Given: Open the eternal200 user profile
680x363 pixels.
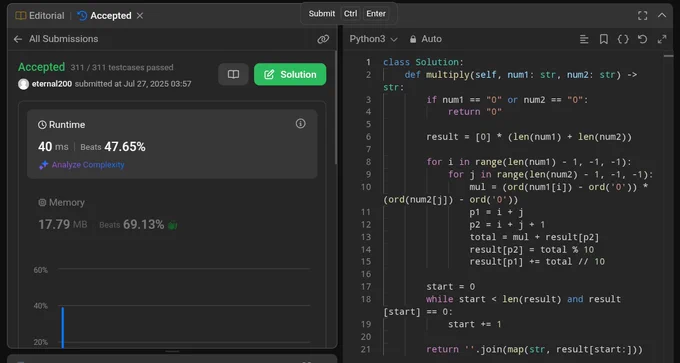Looking at the screenshot, I should (x=52, y=84).
